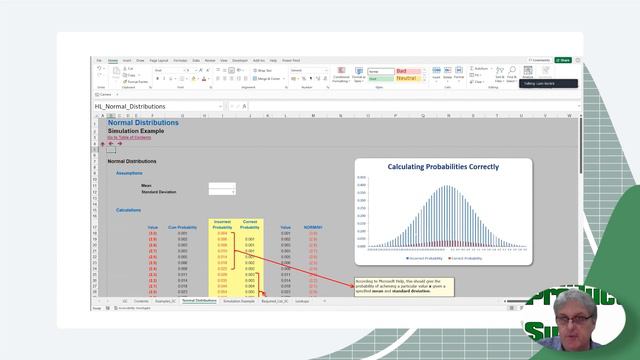The image size is (640, 360).
Task: Toggle underline formatting
Action: pos(171,78)
